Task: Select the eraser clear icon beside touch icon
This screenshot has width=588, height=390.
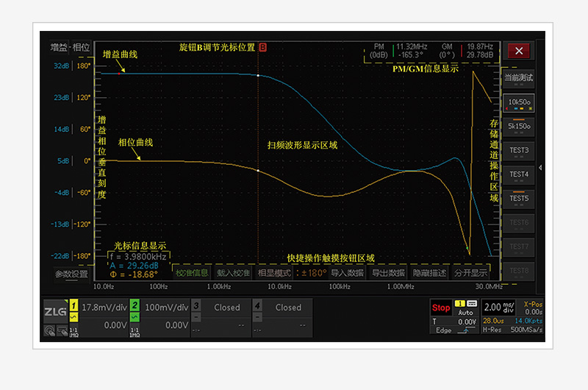Action: [62, 330]
